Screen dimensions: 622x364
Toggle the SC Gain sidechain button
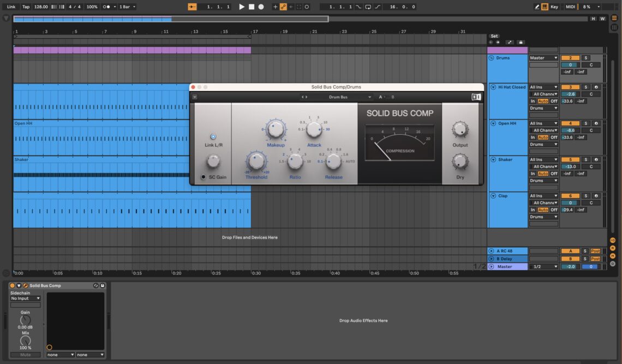pos(204,177)
